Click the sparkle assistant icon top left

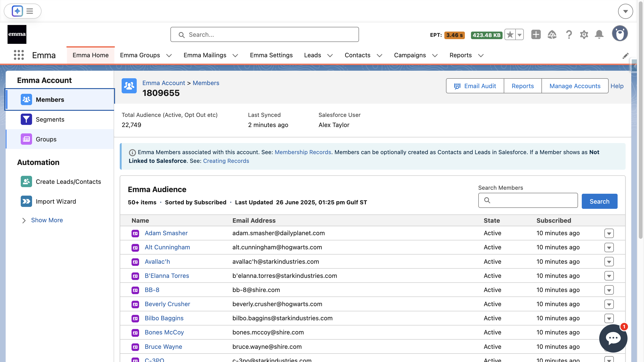click(17, 11)
